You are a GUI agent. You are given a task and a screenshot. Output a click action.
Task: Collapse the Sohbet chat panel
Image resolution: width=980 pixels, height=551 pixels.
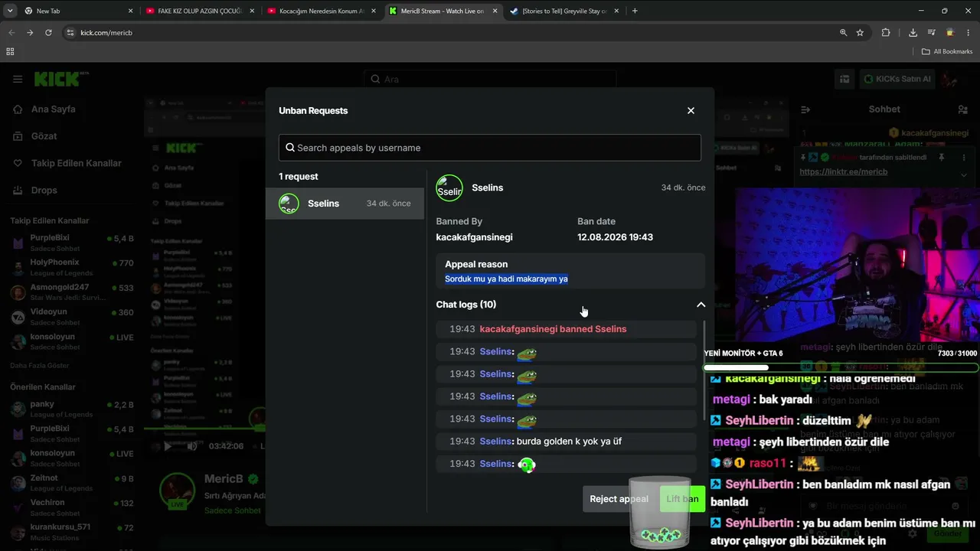click(x=805, y=109)
